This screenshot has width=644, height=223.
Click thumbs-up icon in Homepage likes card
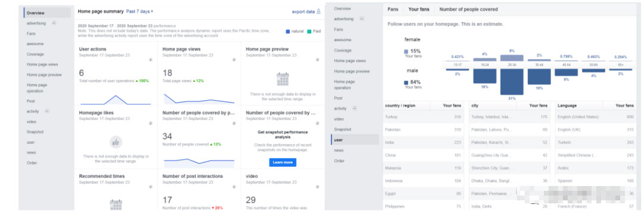coord(116,143)
